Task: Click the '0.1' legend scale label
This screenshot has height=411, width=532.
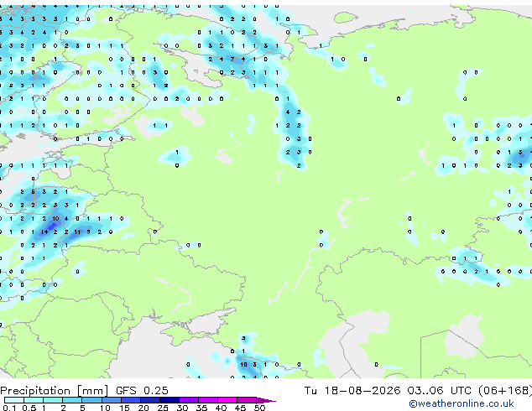Action: [x=9, y=408]
